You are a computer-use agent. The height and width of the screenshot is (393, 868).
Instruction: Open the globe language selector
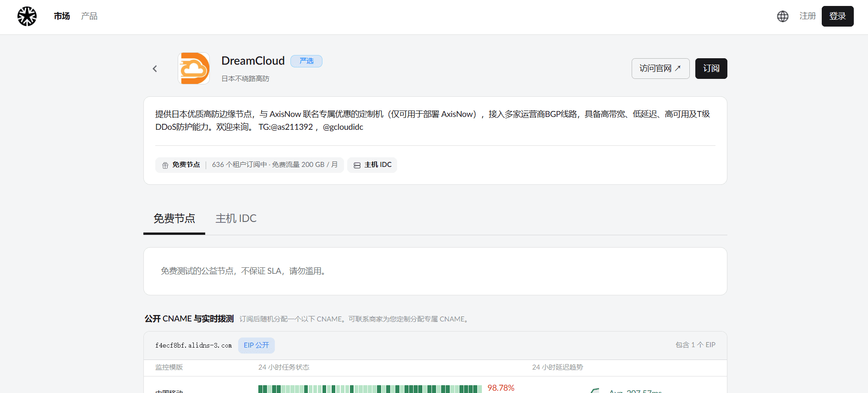tap(783, 17)
